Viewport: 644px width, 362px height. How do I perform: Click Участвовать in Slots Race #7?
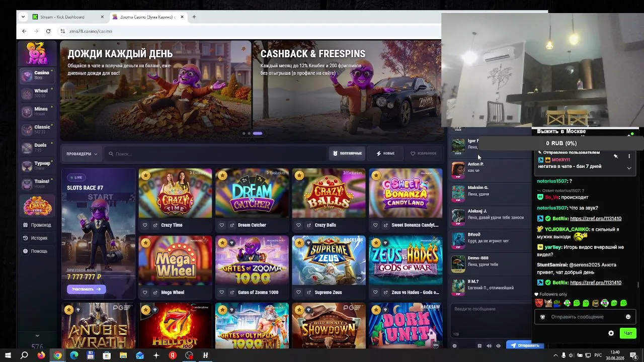(86, 289)
